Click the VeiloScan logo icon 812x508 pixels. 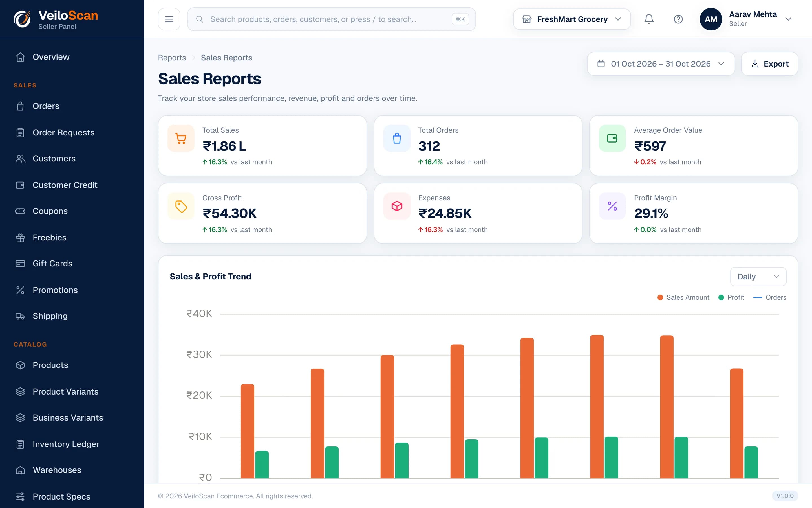pyautogui.click(x=22, y=19)
